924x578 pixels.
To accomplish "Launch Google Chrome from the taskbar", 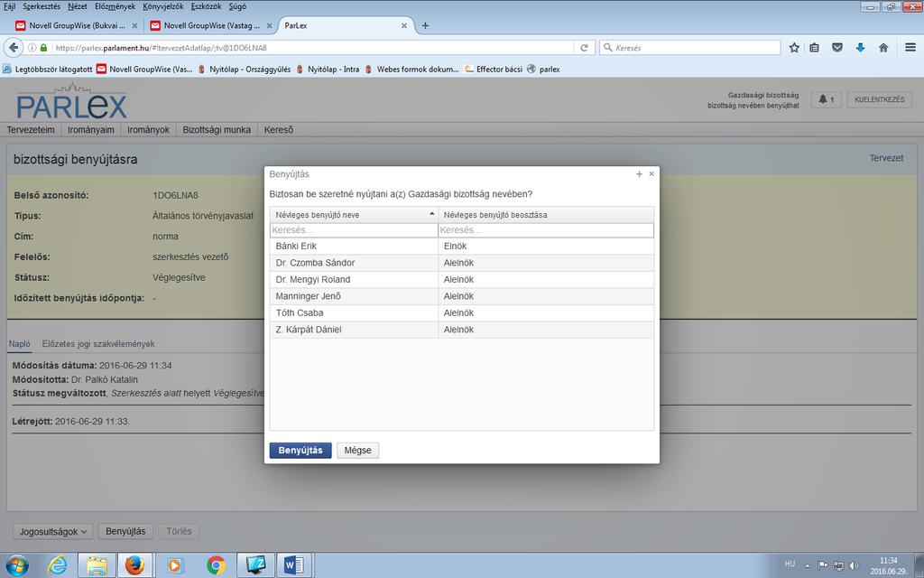I will 217,565.
